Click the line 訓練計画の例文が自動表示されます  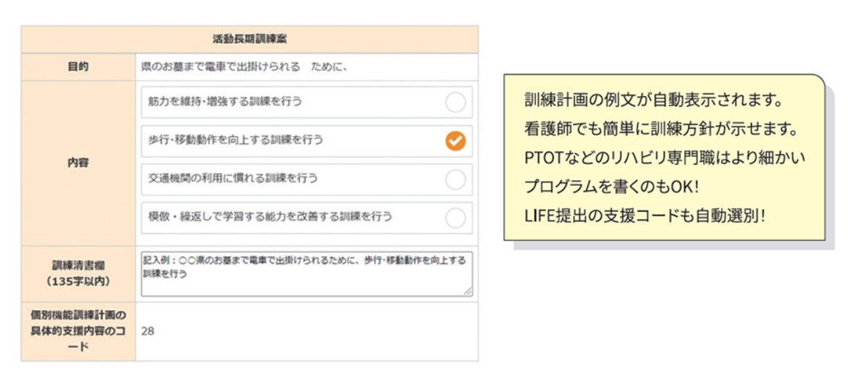[654, 100]
